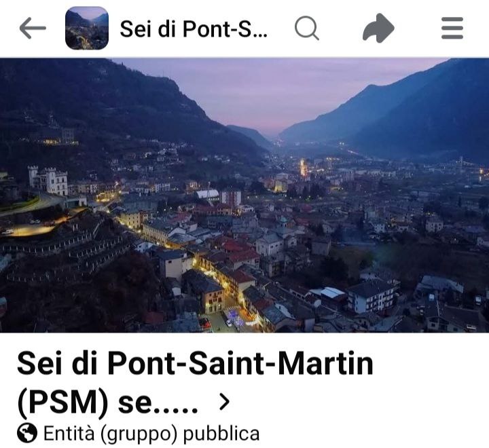Open search with the magnifying glass icon
The image size is (489, 448).
307,28
